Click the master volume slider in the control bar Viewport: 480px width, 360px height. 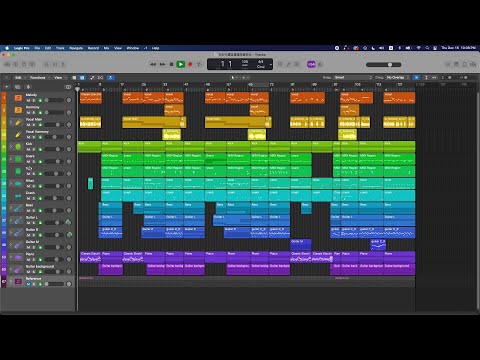384,65
